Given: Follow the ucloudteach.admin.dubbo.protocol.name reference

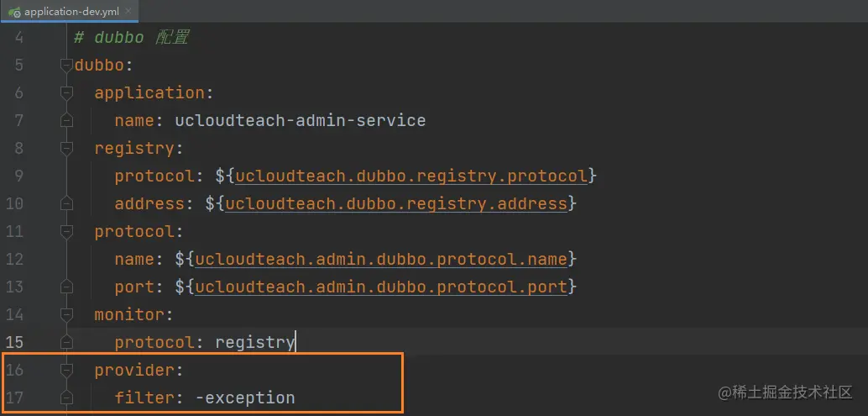Looking at the screenshot, I should point(381,259).
